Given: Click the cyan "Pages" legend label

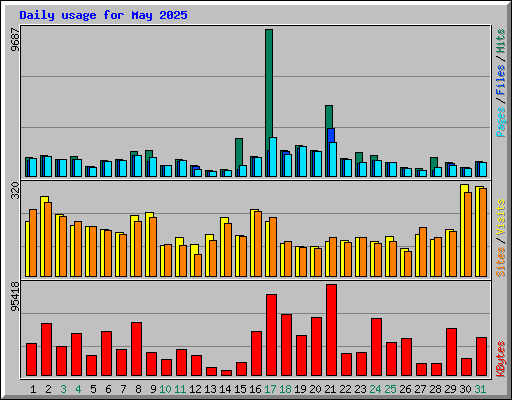Looking at the screenshot, I should pyautogui.click(x=501, y=122).
